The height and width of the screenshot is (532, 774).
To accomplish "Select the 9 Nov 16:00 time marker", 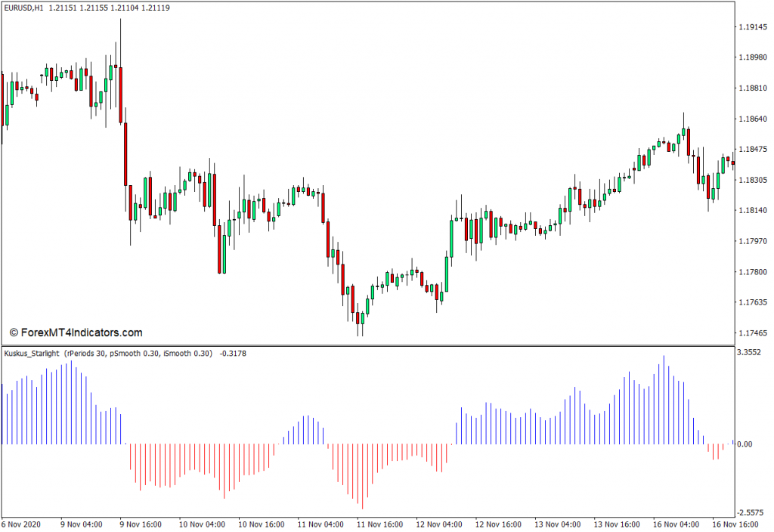I will coord(141,524).
